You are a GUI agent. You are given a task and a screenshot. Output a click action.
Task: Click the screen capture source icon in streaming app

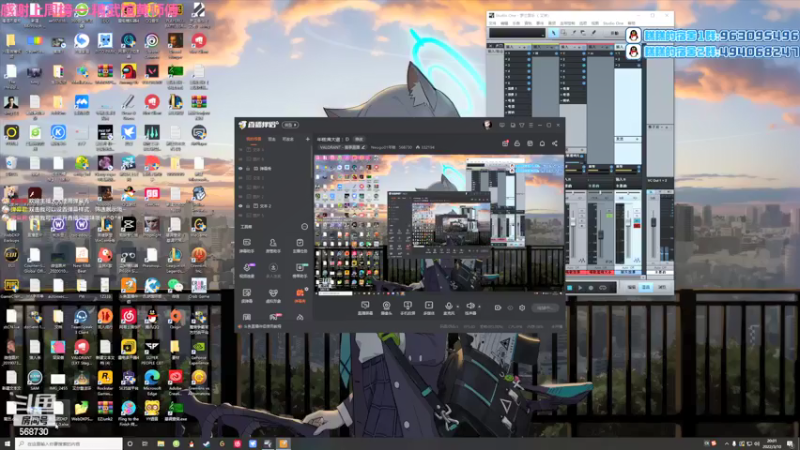pyautogui.click(x=365, y=305)
